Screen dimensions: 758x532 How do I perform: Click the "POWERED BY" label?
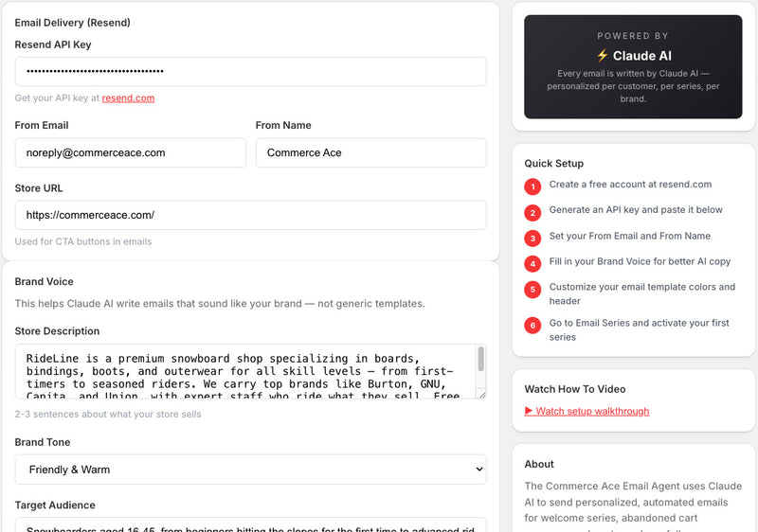click(633, 36)
